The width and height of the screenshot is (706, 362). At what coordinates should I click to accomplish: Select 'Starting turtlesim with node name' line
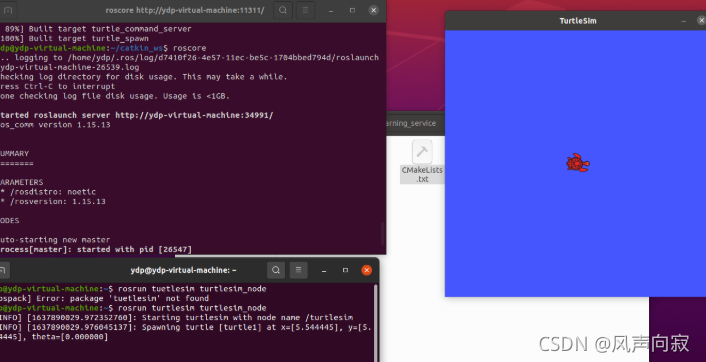tap(176, 318)
